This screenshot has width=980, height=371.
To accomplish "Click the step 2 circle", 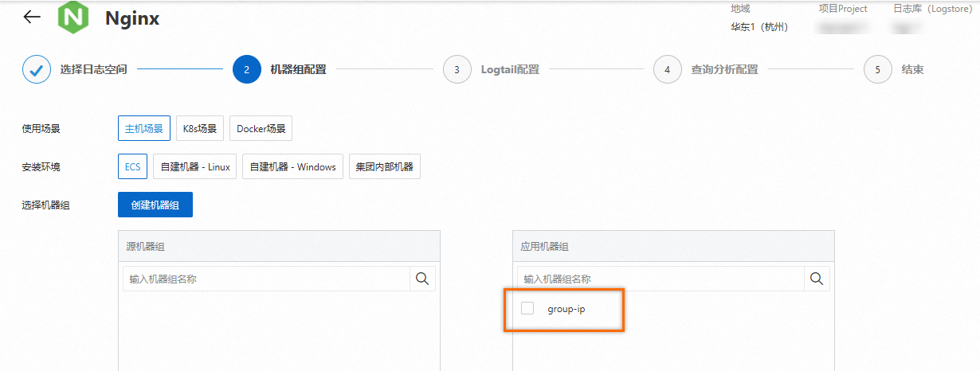I will click(x=247, y=69).
